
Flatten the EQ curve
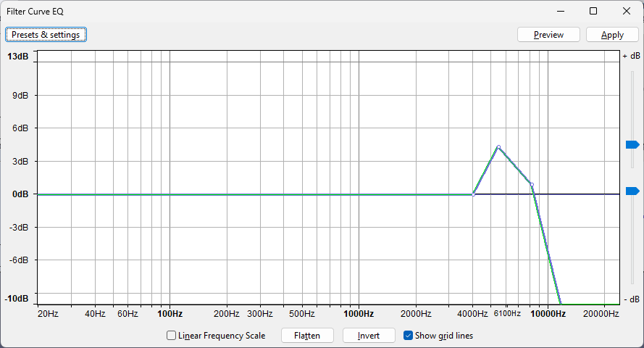[x=307, y=336]
